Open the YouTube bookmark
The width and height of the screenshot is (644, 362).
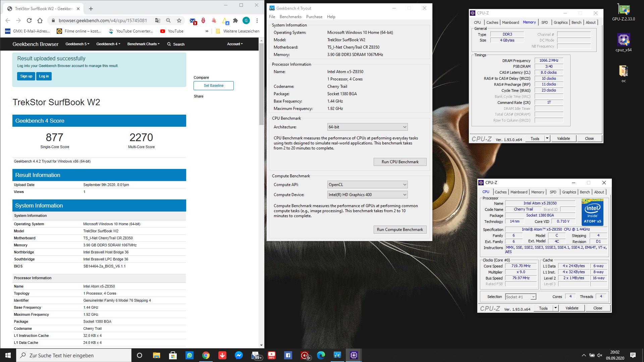point(172,31)
